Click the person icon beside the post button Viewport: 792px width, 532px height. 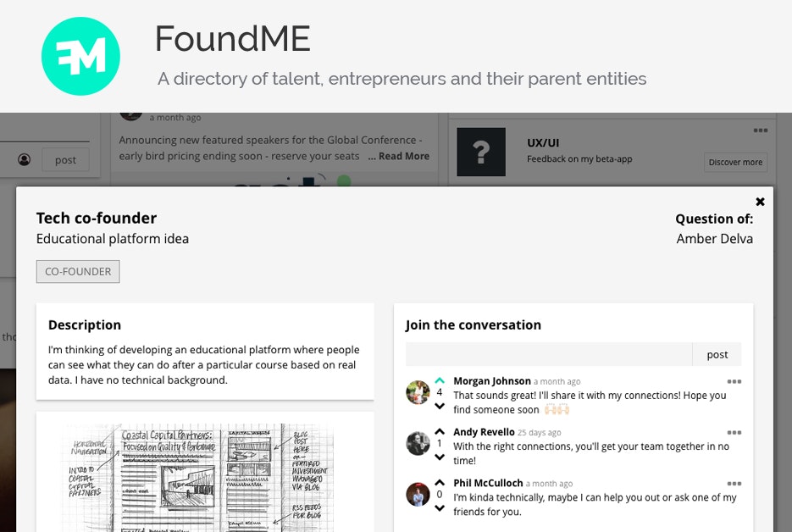[25, 159]
